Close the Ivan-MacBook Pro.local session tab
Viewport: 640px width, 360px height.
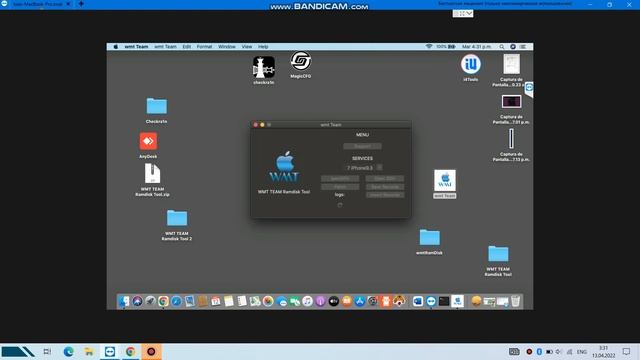pyautogui.click(x=68, y=4)
